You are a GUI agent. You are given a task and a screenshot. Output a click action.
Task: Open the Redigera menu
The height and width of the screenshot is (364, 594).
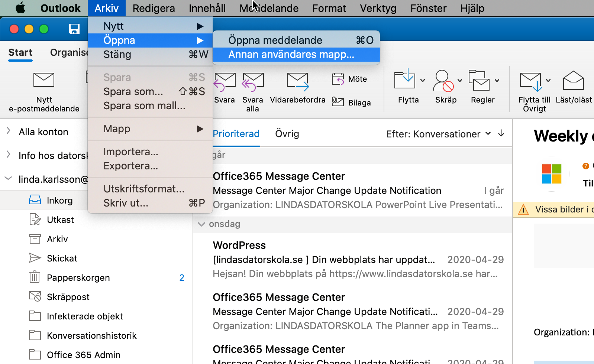[154, 8]
